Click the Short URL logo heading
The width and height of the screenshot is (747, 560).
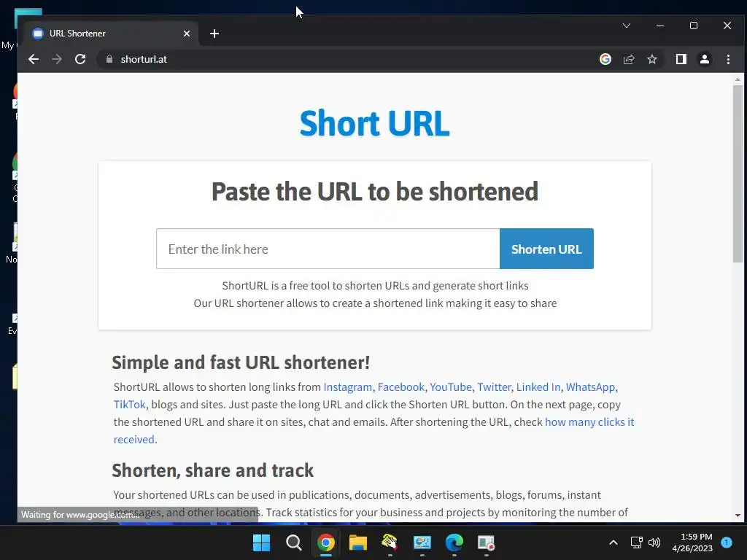pos(374,122)
